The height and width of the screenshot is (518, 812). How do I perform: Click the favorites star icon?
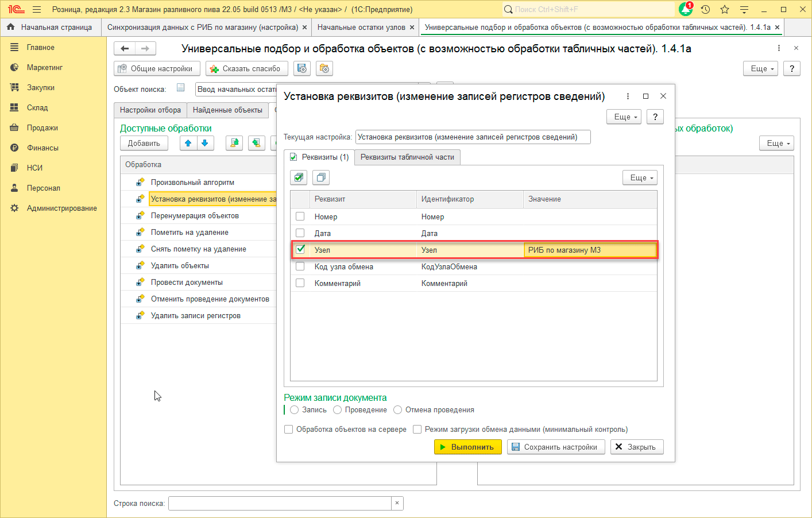(x=725, y=9)
